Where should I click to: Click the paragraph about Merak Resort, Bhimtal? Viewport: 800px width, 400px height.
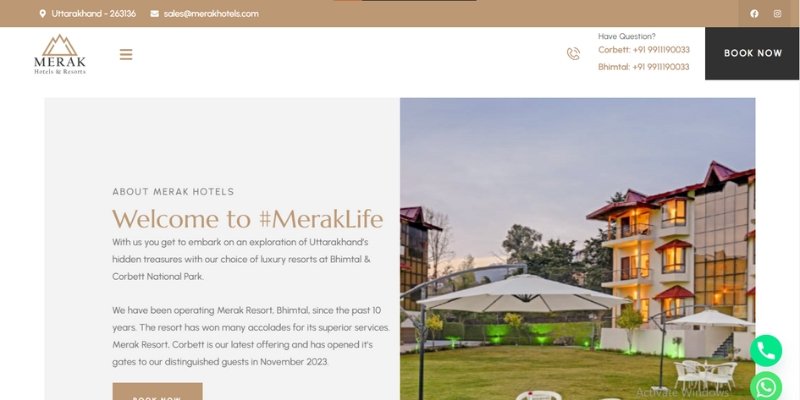pyautogui.click(x=251, y=336)
